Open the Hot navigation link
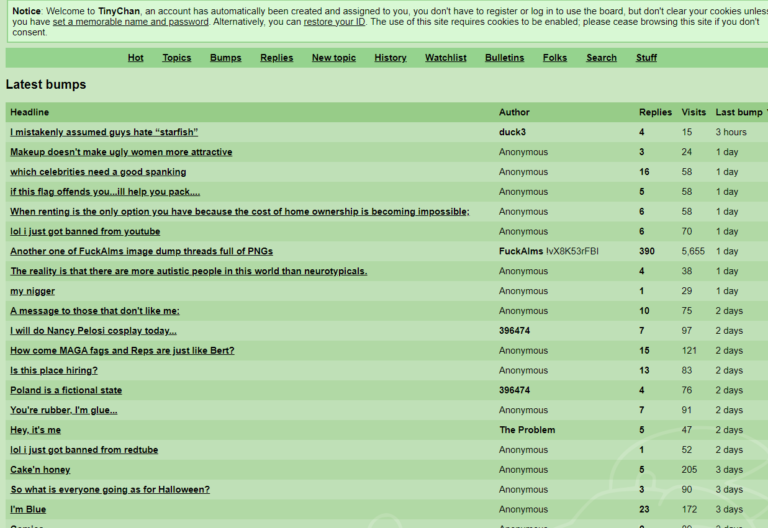The image size is (768, 528). click(136, 58)
